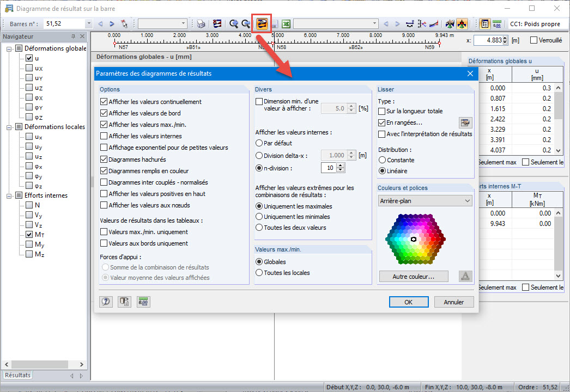Click the toolbar icon right of the grayed navigation arrows
The width and height of the screenshot is (570, 392).
tap(410, 24)
